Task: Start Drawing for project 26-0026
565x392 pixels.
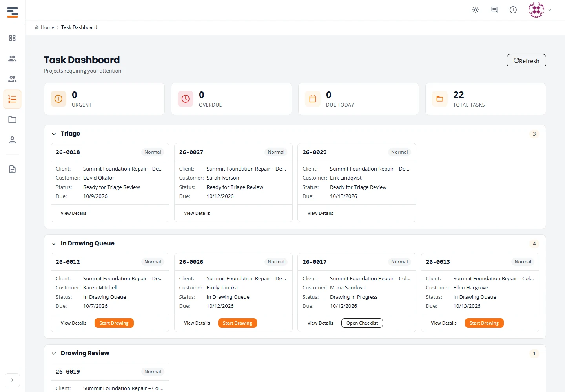Action: pyautogui.click(x=237, y=323)
